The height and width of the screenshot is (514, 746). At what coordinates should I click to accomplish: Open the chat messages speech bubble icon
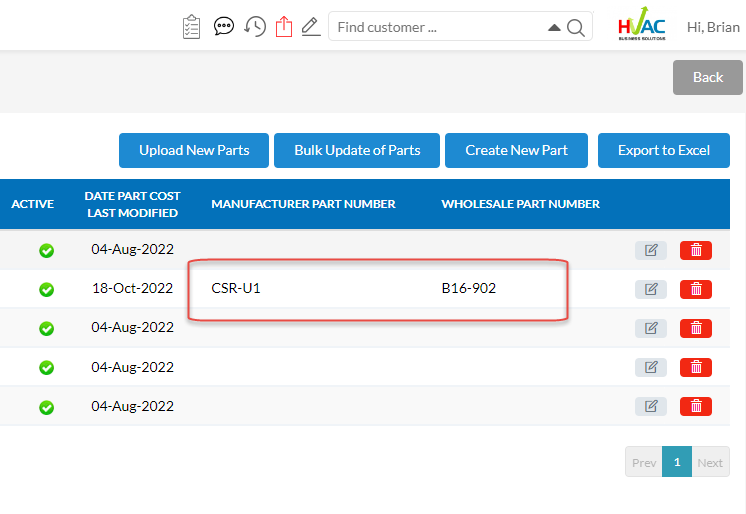point(224,27)
